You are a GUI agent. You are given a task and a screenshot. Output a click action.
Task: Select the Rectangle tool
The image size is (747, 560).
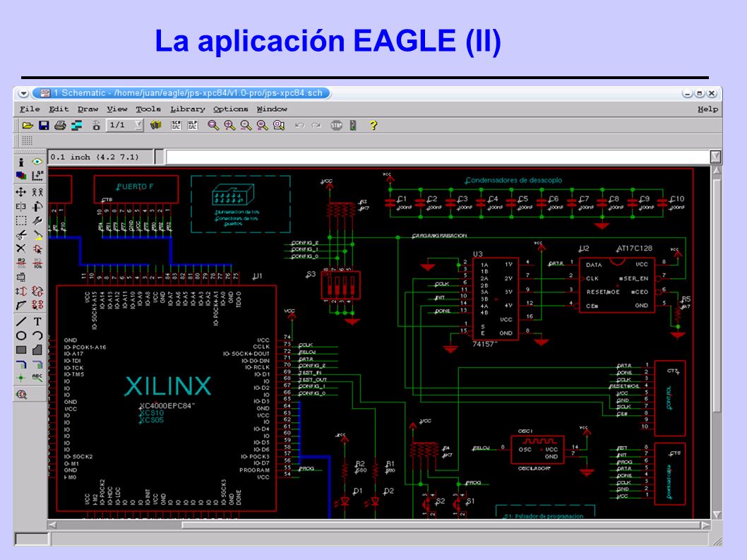(21, 350)
